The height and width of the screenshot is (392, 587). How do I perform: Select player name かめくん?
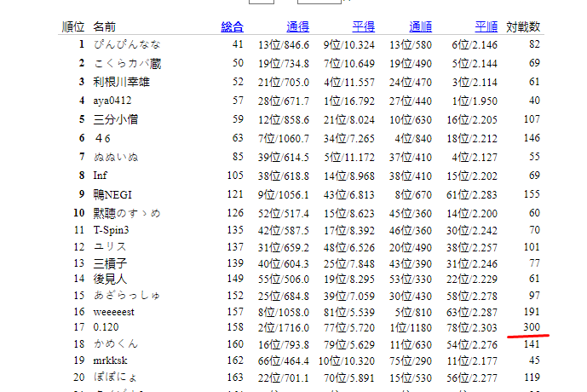pyautogui.click(x=116, y=344)
